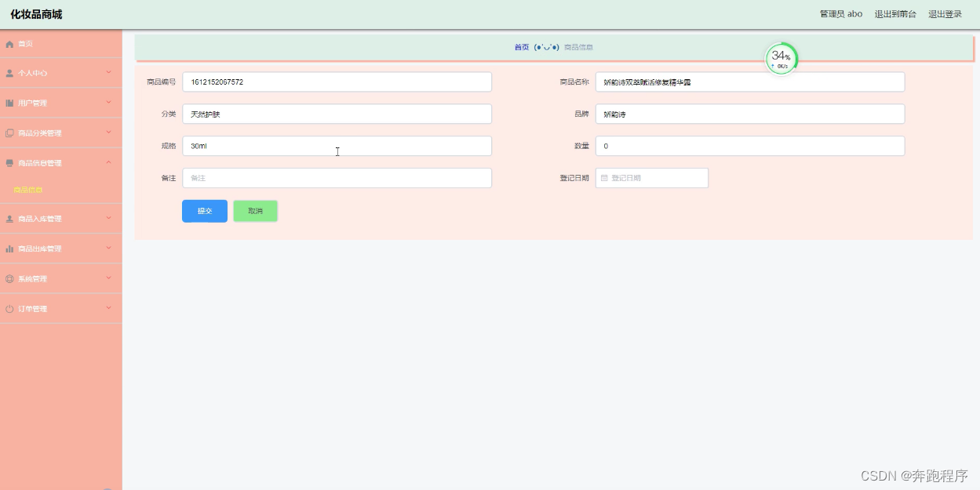The width and height of the screenshot is (980, 490).
Task: Click the empty 备注 input field
Action: (x=337, y=178)
